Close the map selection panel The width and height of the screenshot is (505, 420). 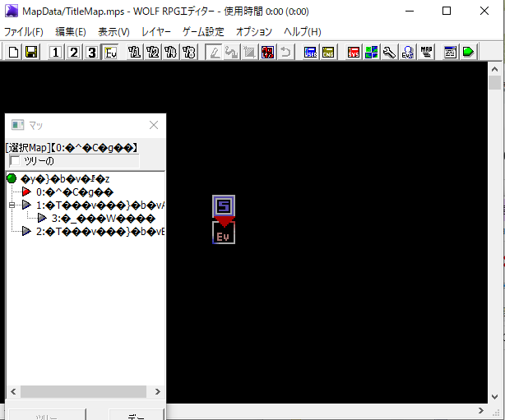(x=154, y=125)
